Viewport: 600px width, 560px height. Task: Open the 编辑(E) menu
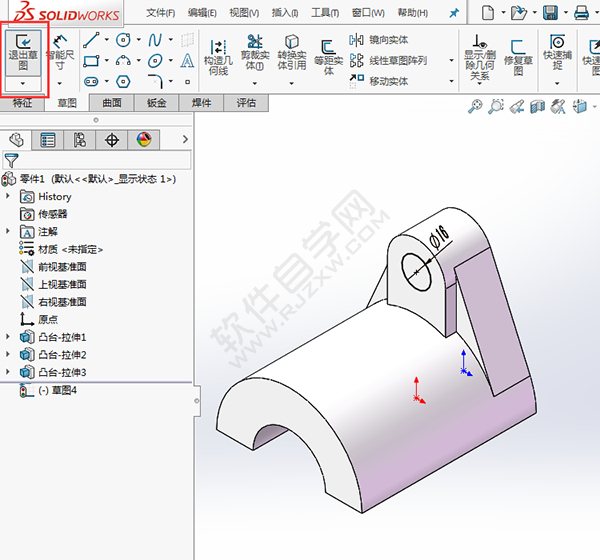pyautogui.click(x=202, y=13)
